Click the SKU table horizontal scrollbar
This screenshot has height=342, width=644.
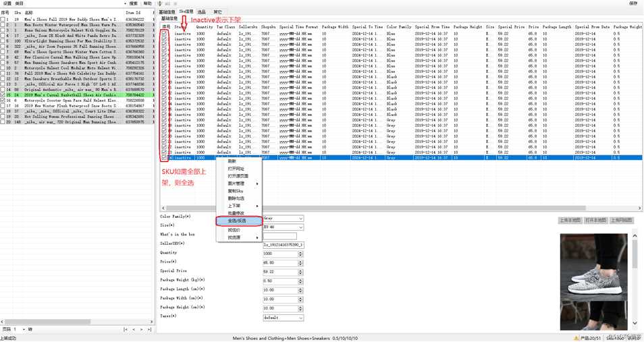(x=400, y=208)
